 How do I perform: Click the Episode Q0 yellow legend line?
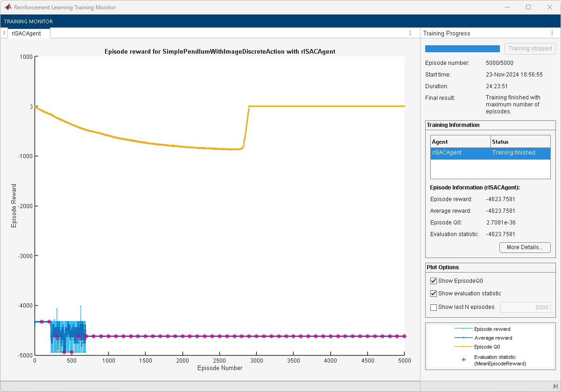(x=463, y=347)
